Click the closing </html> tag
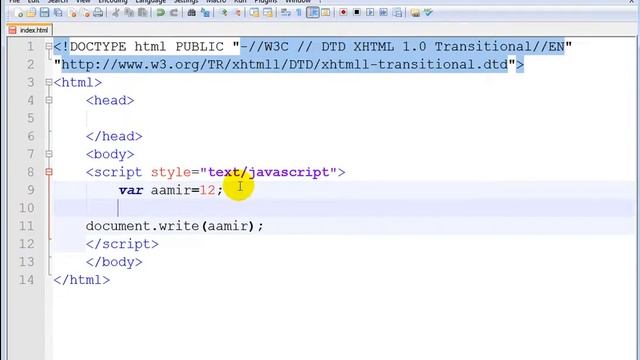This screenshot has width=640, height=360. (x=82, y=280)
